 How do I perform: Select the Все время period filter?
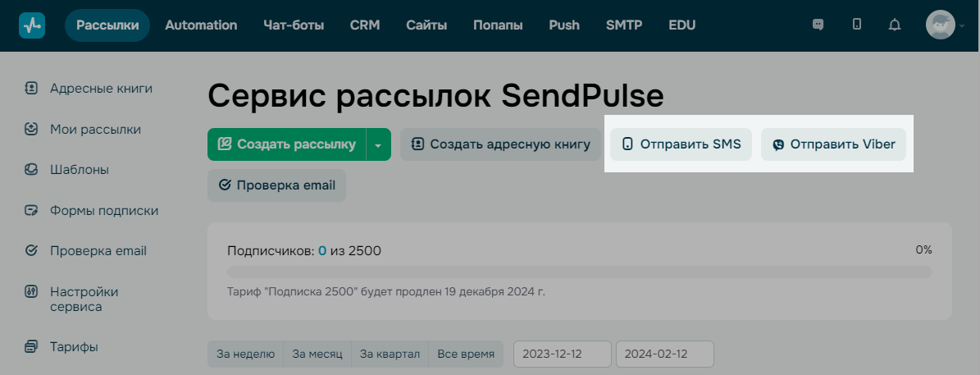(x=467, y=354)
